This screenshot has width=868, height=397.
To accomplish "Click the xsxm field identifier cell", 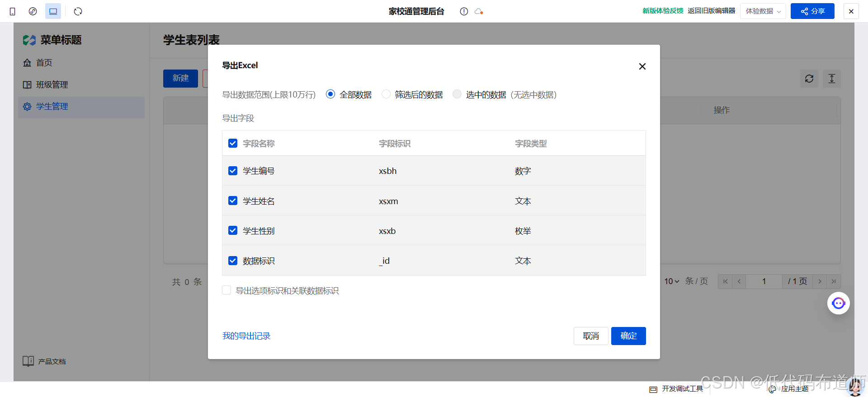I will 388,201.
